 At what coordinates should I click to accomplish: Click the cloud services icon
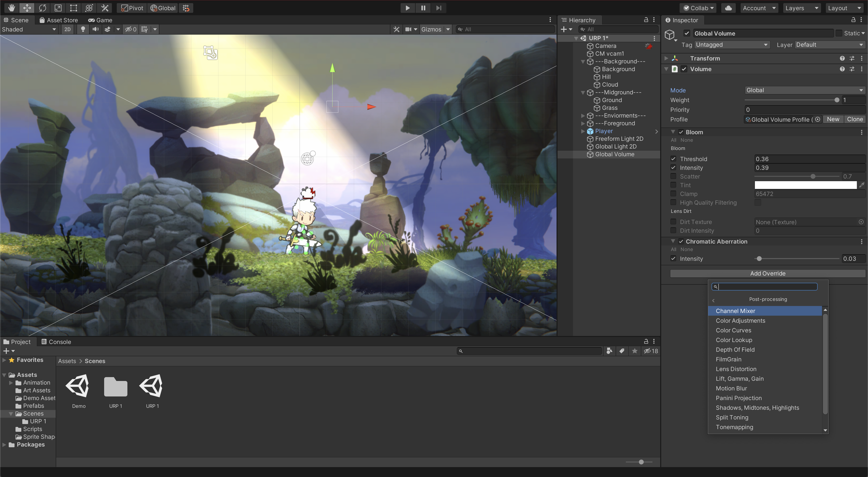pos(728,8)
